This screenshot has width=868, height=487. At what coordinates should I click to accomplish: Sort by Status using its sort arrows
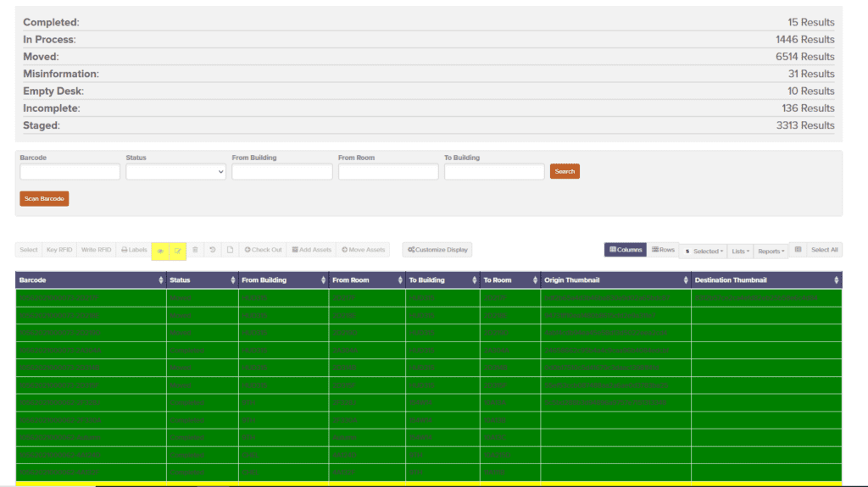[x=232, y=280]
